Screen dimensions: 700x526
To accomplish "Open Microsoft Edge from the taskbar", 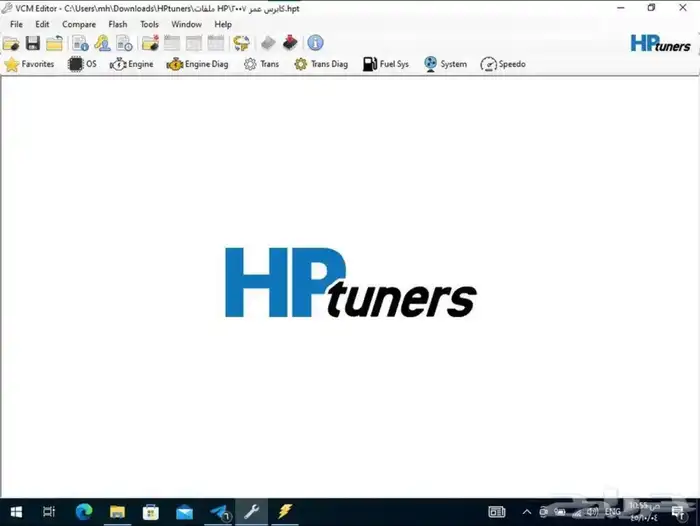I will click(x=83, y=512).
